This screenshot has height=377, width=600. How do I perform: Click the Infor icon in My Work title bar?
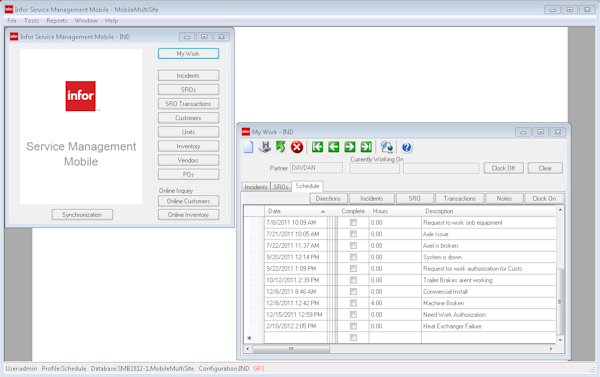pyautogui.click(x=246, y=132)
